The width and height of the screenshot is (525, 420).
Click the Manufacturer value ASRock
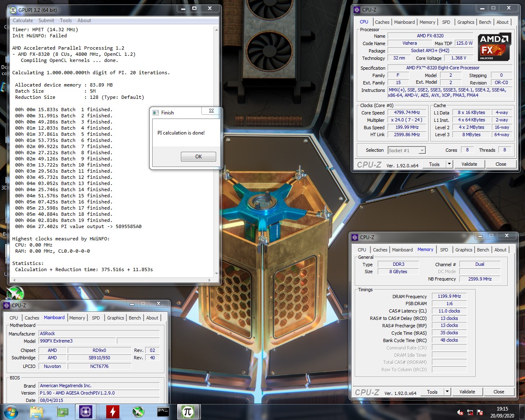click(99, 333)
